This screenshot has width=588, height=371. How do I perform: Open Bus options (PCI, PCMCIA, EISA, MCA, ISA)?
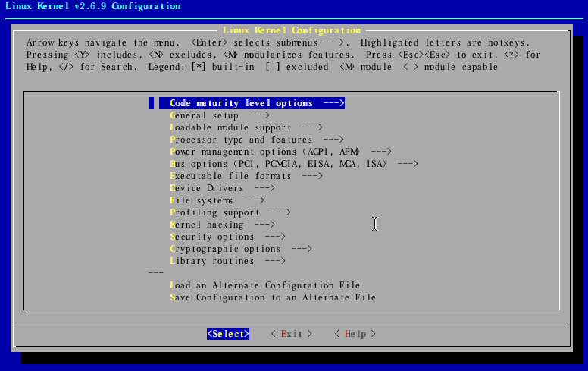pyautogui.click(x=294, y=164)
